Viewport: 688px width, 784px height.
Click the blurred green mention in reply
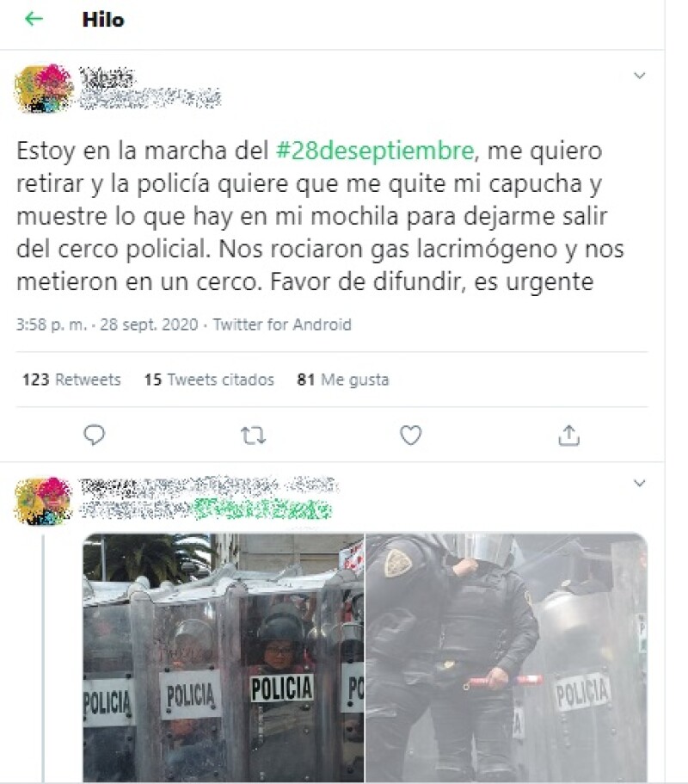click(263, 509)
